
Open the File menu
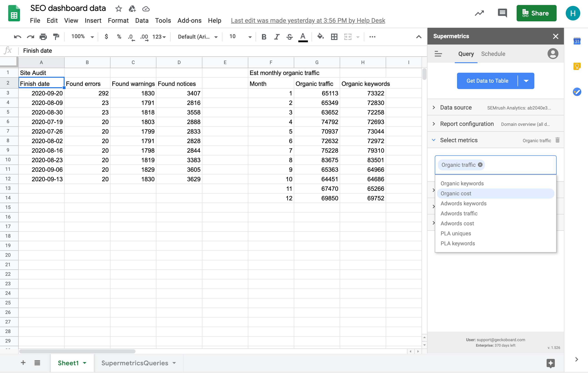[35, 20]
